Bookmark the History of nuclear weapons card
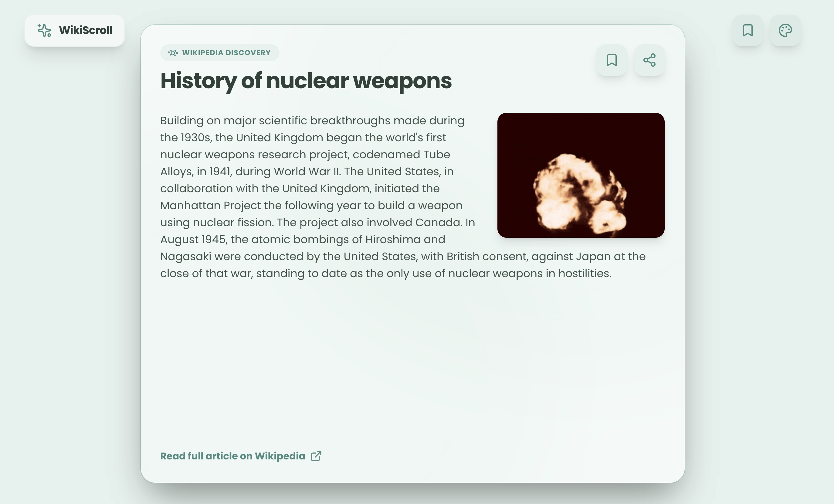 point(611,60)
